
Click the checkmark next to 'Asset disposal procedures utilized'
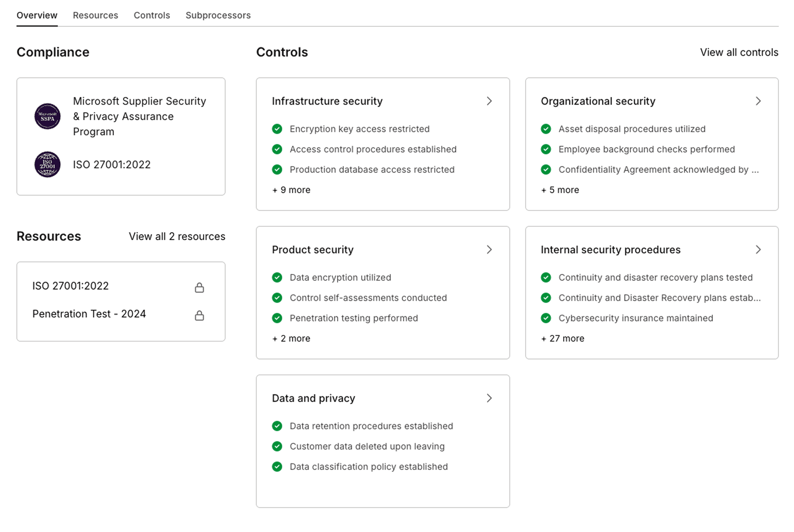546,129
